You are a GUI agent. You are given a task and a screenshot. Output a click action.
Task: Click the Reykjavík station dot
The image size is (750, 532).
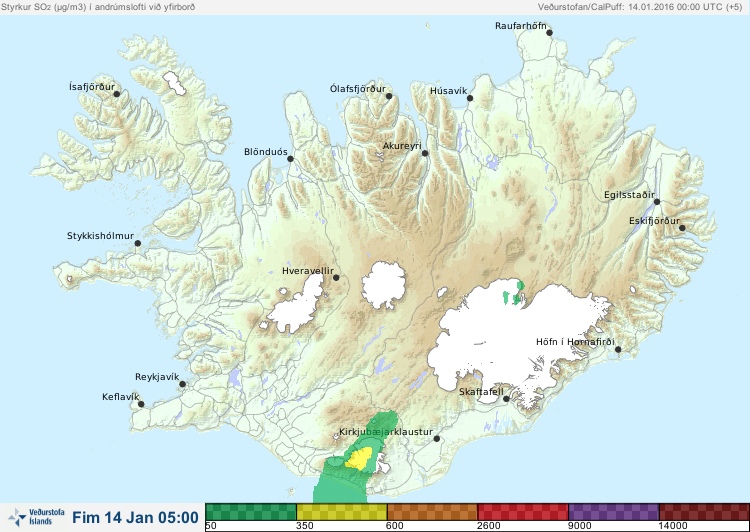[x=182, y=384]
